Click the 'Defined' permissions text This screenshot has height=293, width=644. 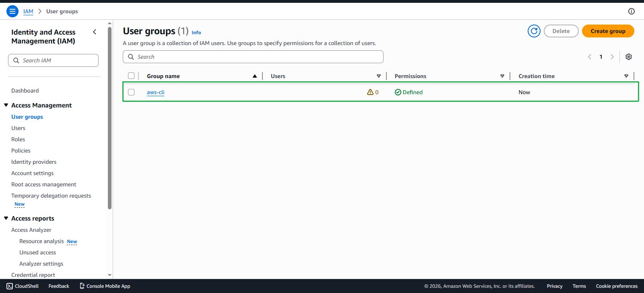coord(413,92)
